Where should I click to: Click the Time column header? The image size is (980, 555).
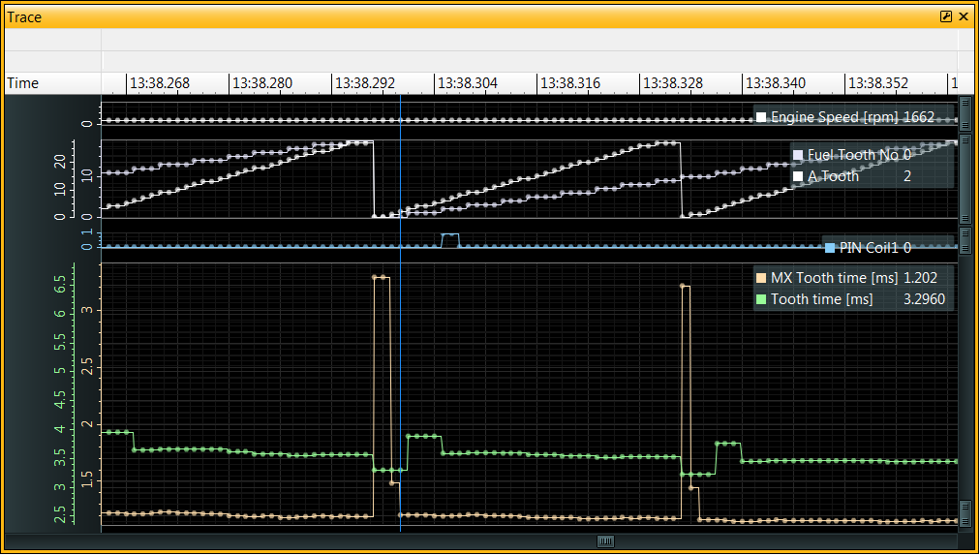(x=23, y=83)
